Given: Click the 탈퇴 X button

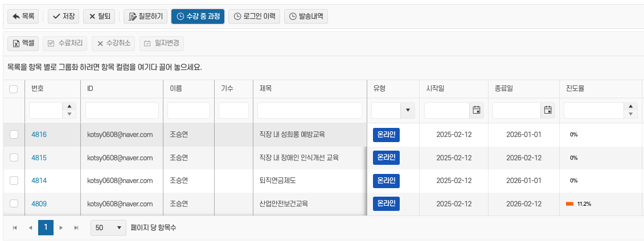Looking at the screenshot, I should [x=100, y=16].
